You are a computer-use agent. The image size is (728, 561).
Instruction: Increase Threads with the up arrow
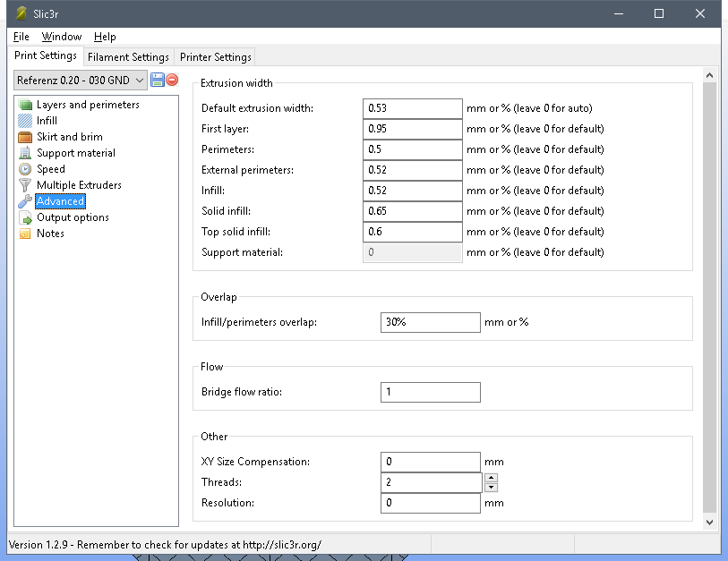(490, 478)
